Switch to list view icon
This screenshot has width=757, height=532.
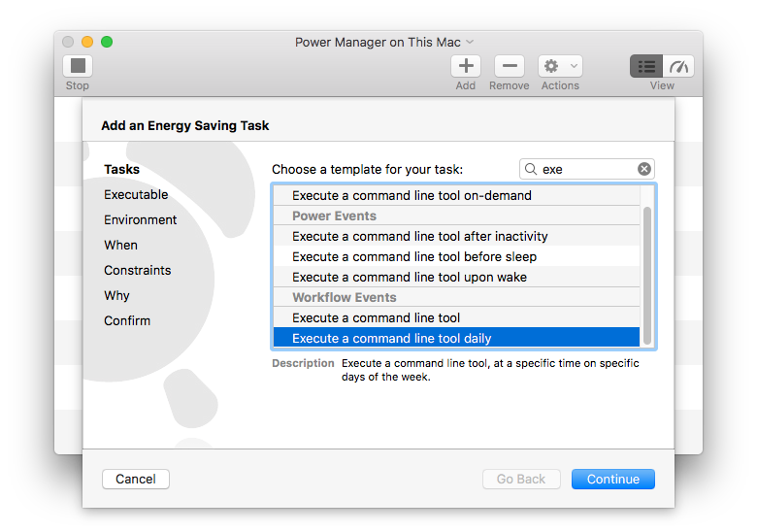click(x=646, y=66)
